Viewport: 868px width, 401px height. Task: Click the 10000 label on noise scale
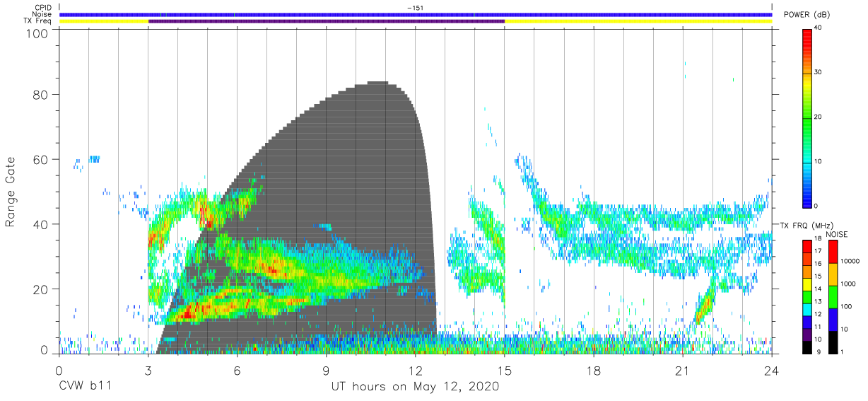coord(851,262)
